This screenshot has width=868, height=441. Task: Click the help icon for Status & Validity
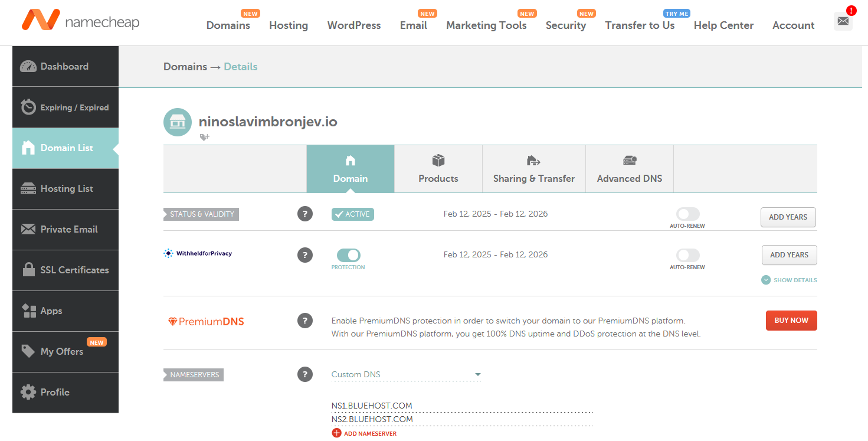pyautogui.click(x=304, y=214)
